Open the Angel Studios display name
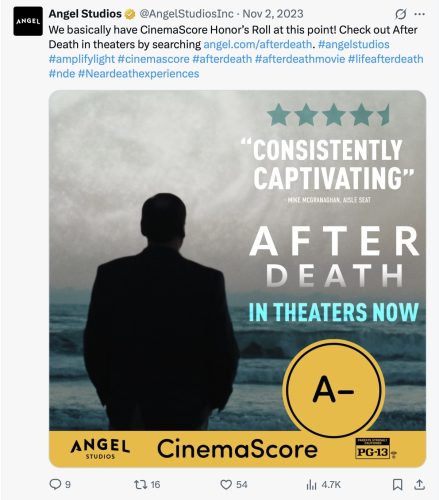The height and width of the screenshot is (500, 439). tap(85, 14)
